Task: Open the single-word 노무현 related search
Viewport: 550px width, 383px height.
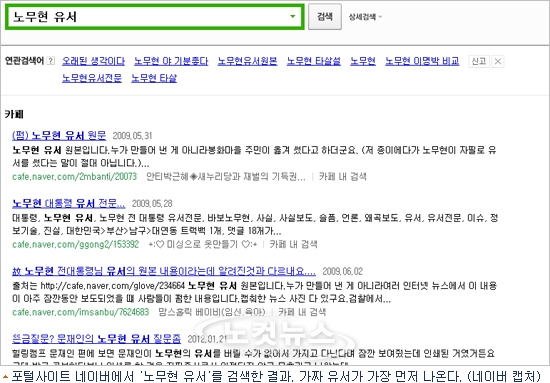Action: [x=363, y=61]
